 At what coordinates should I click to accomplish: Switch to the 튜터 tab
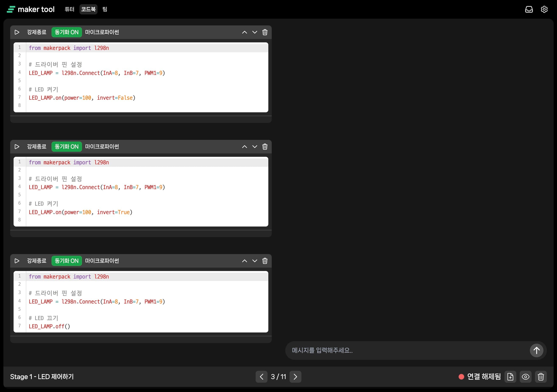(x=69, y=10)
